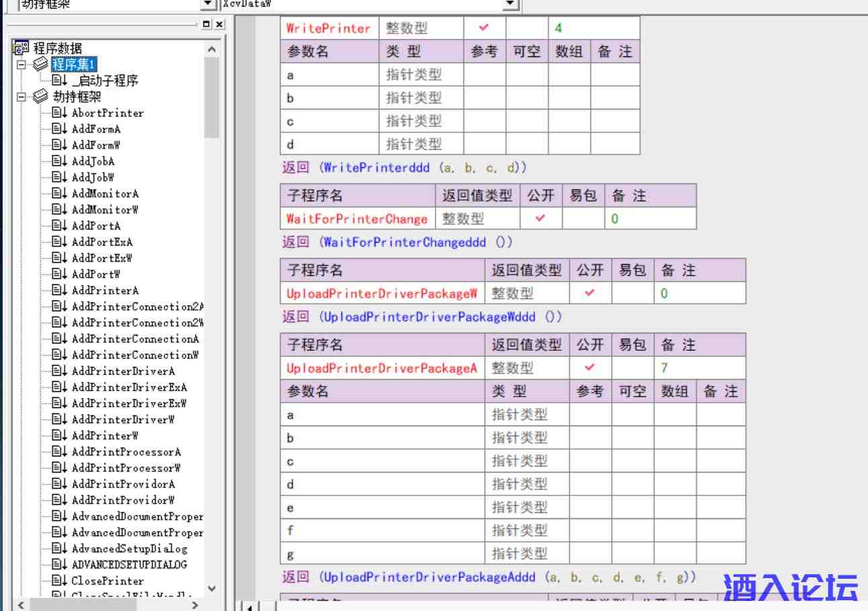Screen dimensions: 868x611
Task: Toggle 公开 checkmark for UploadPrinterDriverPackageA
Action: coord(590,368)
